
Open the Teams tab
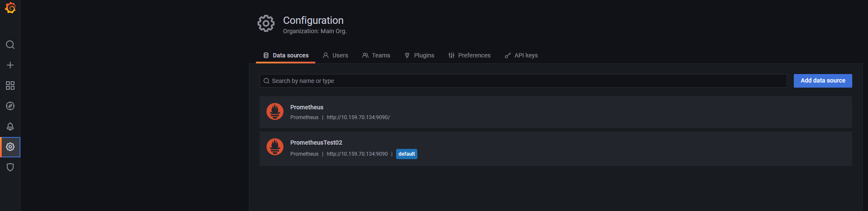[376, 55]
